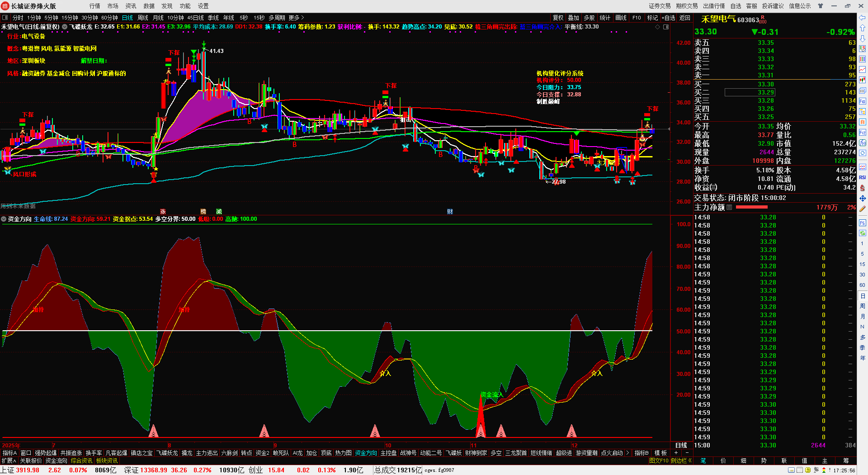Click the small chart icon left of 分时
Image resolution: width=868 pixels, height=475 pixels.
tap(5, 18)
